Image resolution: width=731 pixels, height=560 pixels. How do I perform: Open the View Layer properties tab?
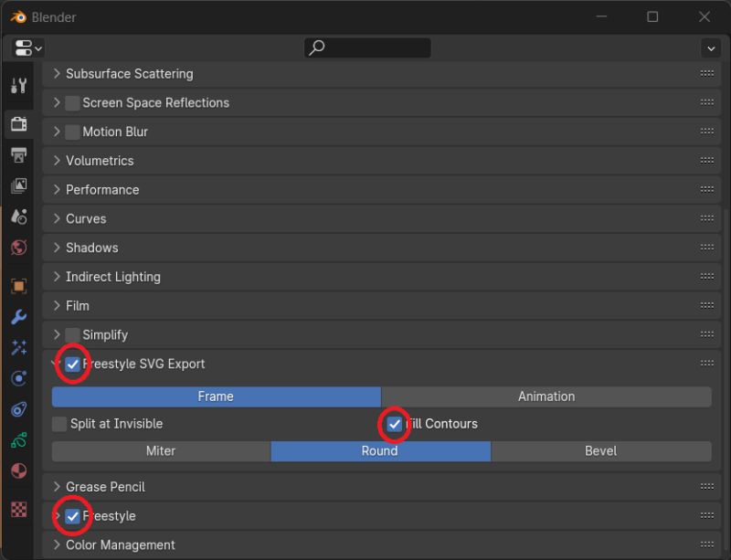pyautogui.click(x=18, y=185)
